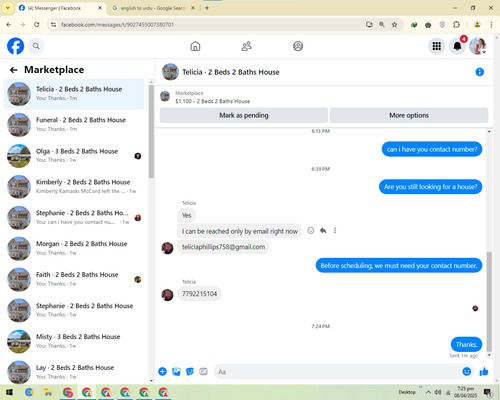Open the Windows Start button
Image resolution: width=500 pixels, height=400 pixels.
pos(9,392)
